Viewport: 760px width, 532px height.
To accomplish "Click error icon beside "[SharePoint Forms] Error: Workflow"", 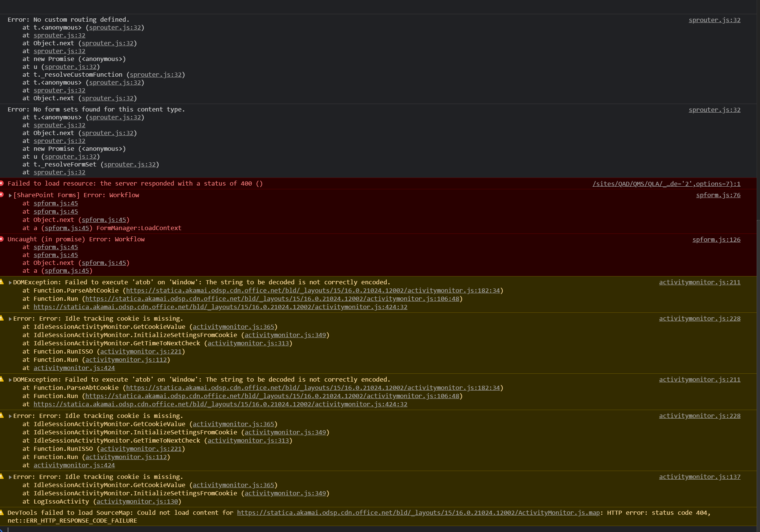I will 2,195.
